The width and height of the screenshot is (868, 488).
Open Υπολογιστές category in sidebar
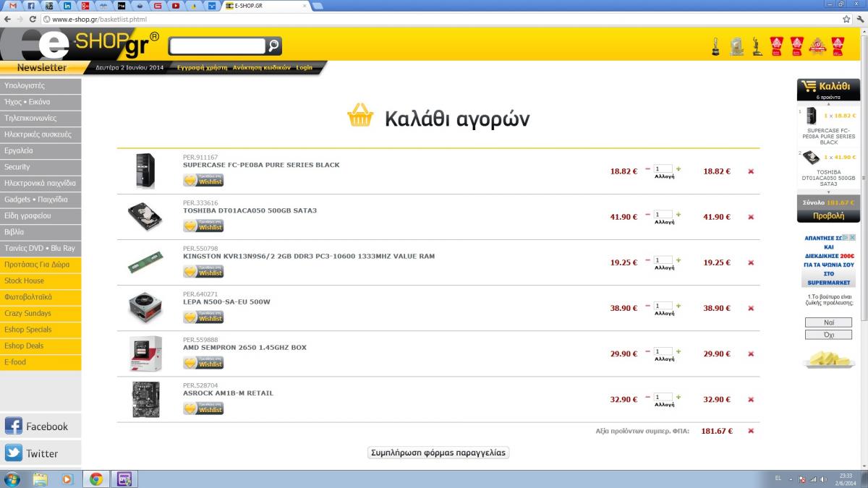tap(41, 85)
